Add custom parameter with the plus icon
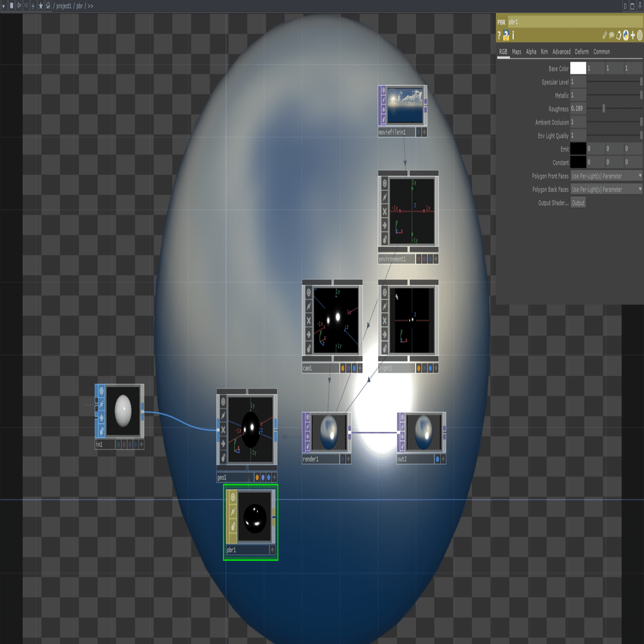Viewport: 644px width, 644px height. pyautogui.click(x=632, y=35)
